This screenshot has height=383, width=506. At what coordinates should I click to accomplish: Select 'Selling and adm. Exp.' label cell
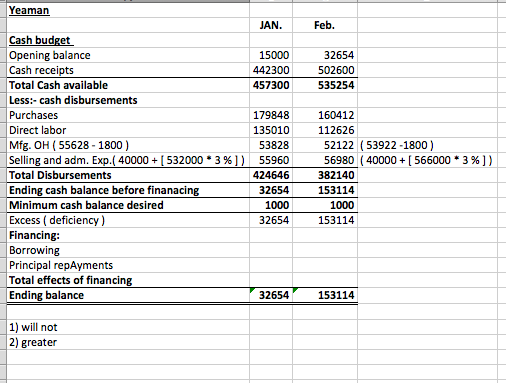pyautogui.click(x=128, y=160)
